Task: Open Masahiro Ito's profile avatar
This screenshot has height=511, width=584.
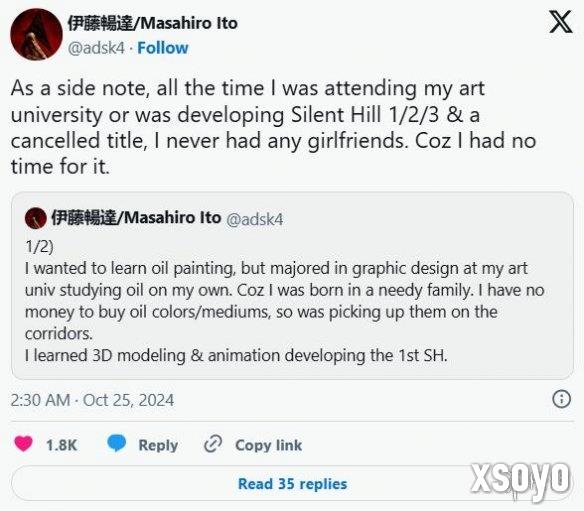Action: coord(36,34)
